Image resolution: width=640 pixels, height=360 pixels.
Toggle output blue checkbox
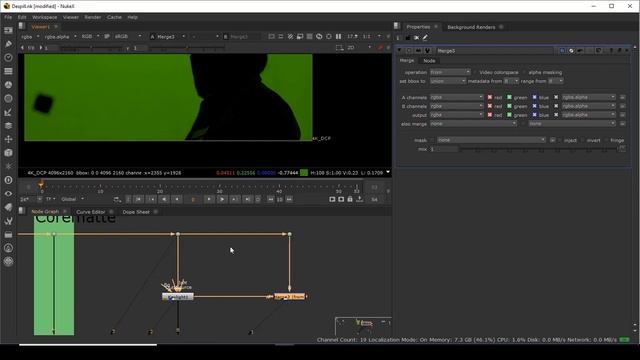(534, 115)
